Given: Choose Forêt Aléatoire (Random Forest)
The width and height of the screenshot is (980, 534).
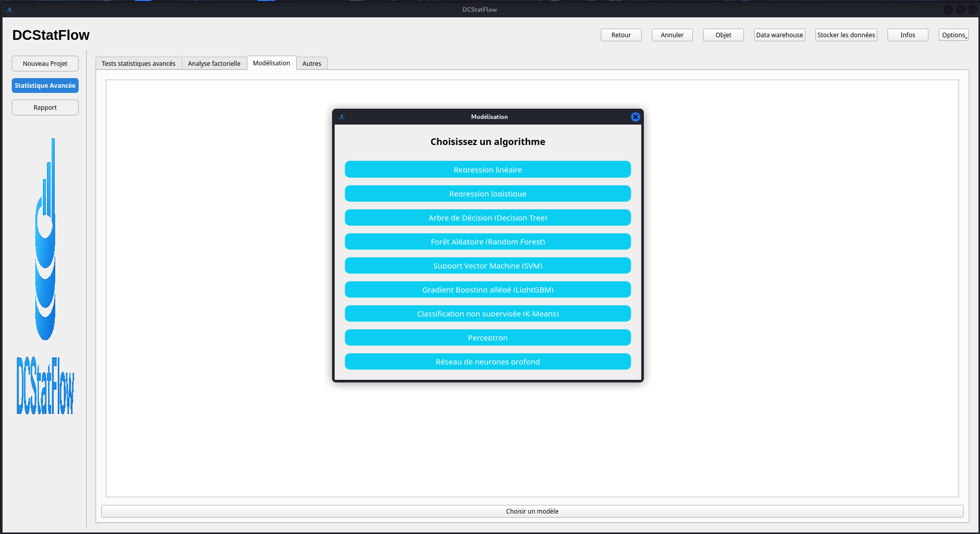Looking at the screenshot, I should click(x=487, y=241).
